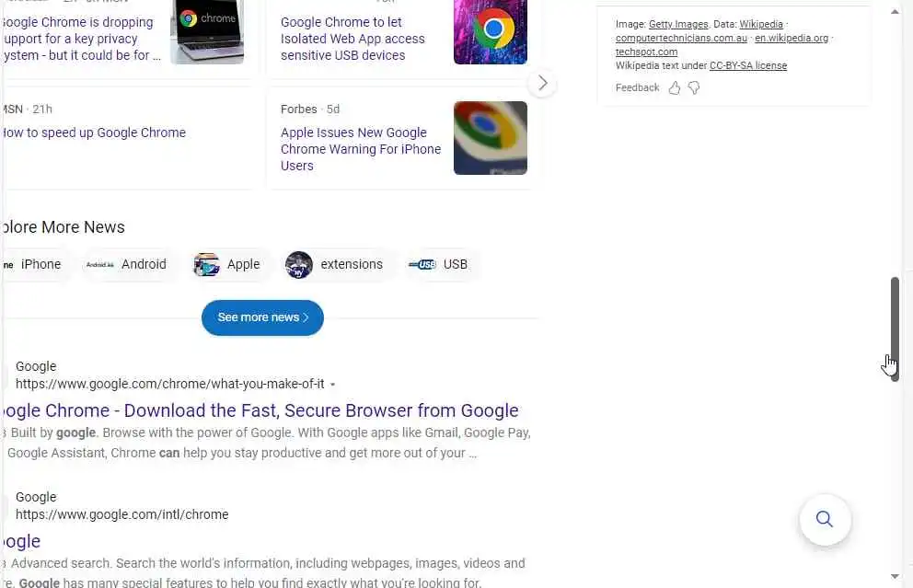Screen dimensions: 913x588
Task: Open Apple Issues New Google Chrome Warning article
Action: [x=361, y=149]
